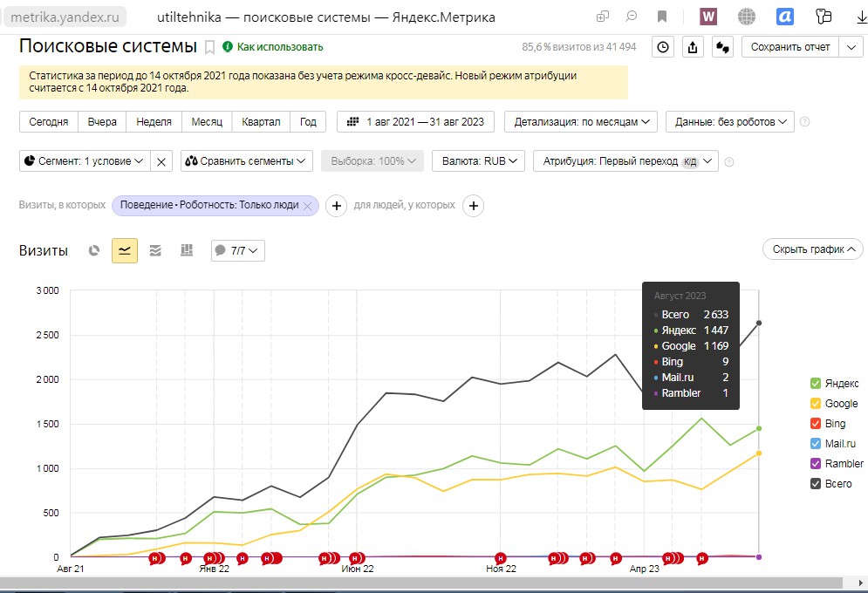Image resolution: width=868 pixels, height=593 pixels.
Task: Click help icon next to Данные: без роботов
Action: click(805, 122)
